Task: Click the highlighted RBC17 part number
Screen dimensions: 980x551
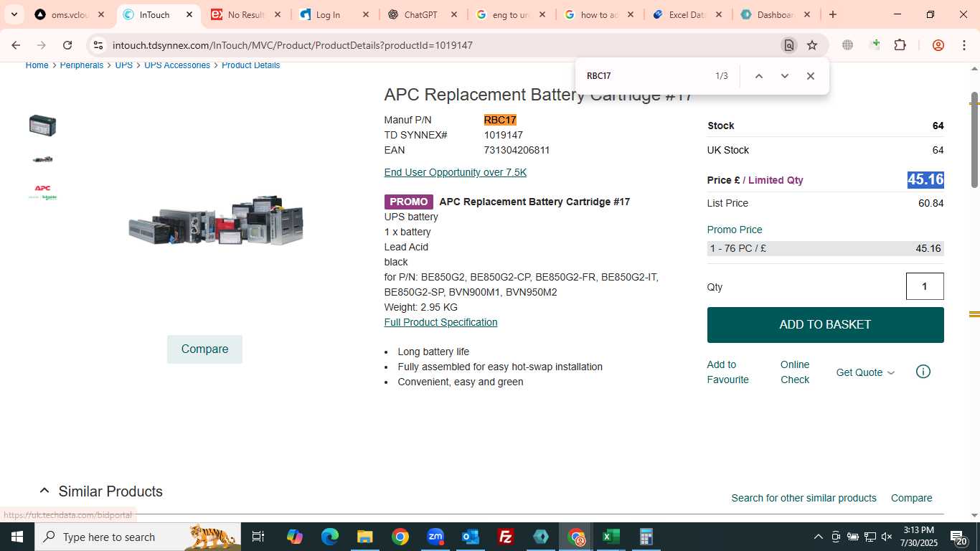Action: [500, 120]
